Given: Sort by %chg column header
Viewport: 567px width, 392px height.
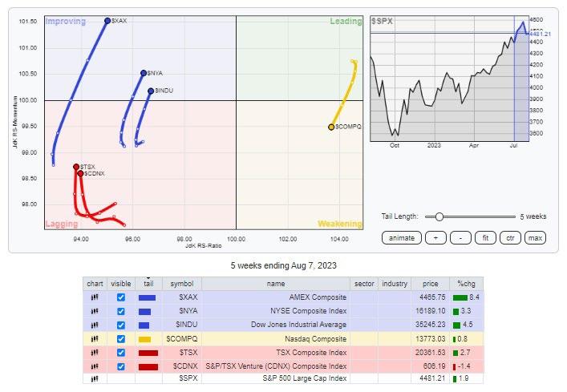Looking at the screenshot, I should (x=466, y=284).
